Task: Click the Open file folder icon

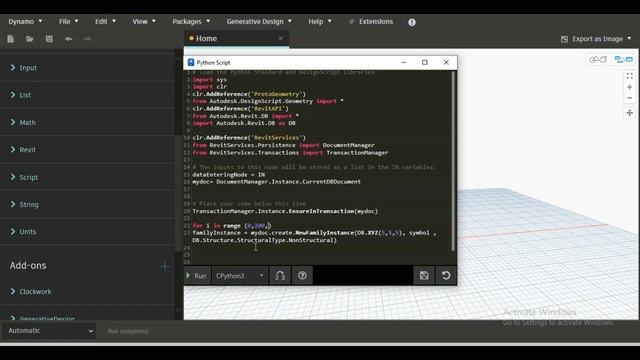Action: tap(29, 39)
